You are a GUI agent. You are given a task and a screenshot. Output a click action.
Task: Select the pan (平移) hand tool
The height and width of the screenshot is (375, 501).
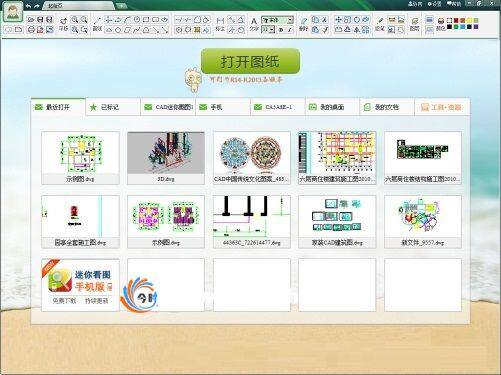coord(64,24)
